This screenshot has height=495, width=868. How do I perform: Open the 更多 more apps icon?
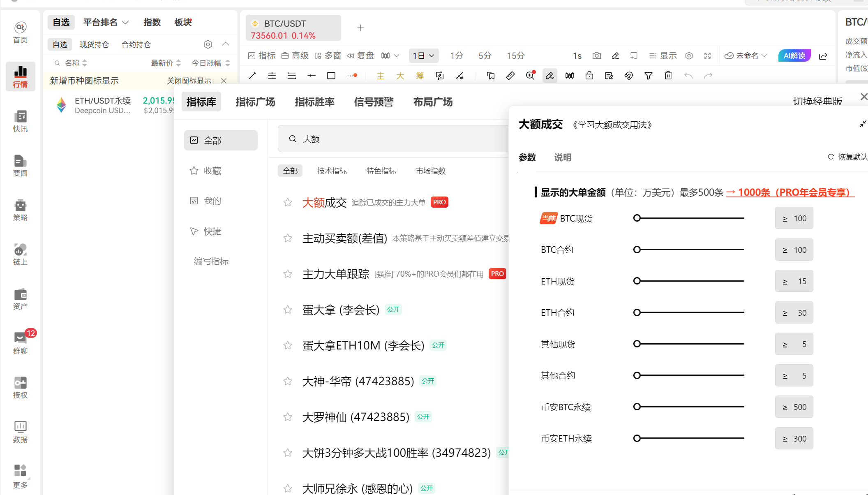pyautogui.click(x=20, y=476)
